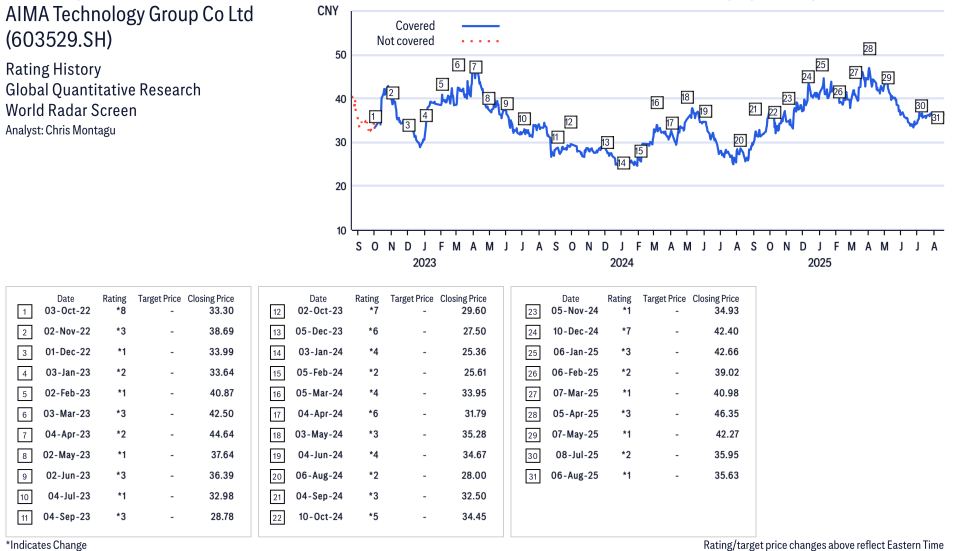Click the CNY axis unit label

tap(328, 11)
